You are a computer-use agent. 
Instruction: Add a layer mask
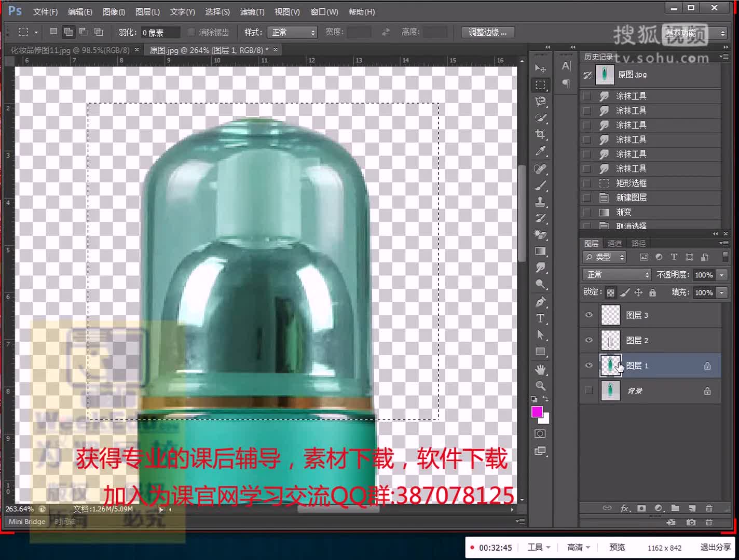click(x=641, y=508)
